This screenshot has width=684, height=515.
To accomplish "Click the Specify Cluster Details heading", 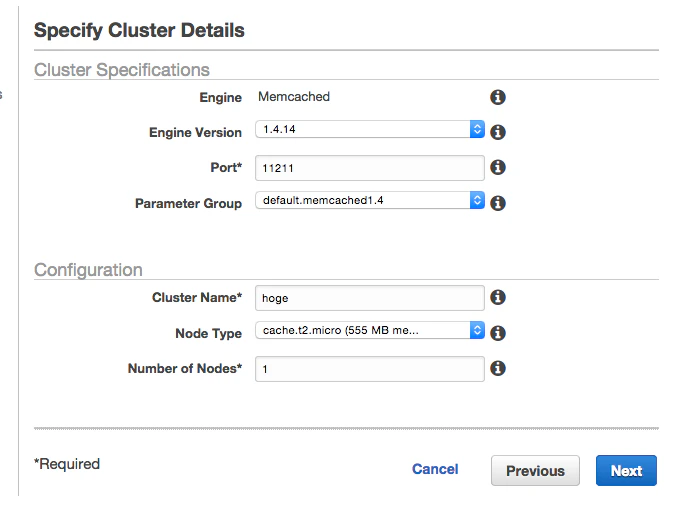I will click(x=139, y=30).
